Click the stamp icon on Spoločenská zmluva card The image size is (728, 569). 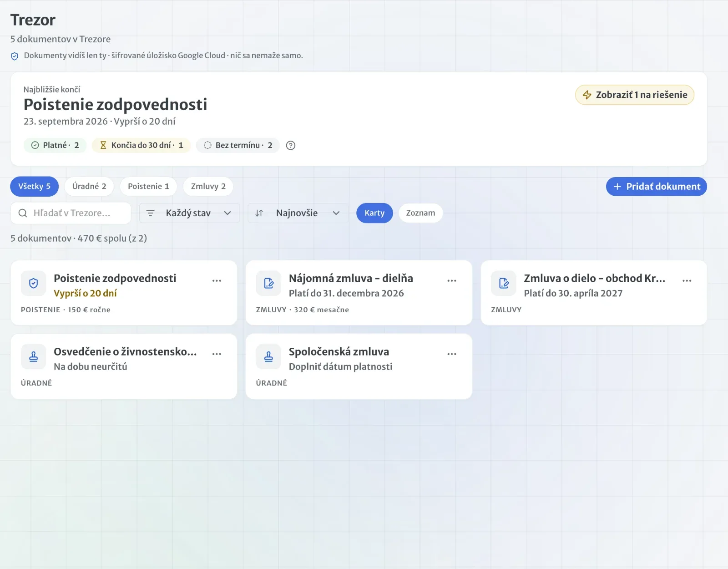tap(268, 357)
